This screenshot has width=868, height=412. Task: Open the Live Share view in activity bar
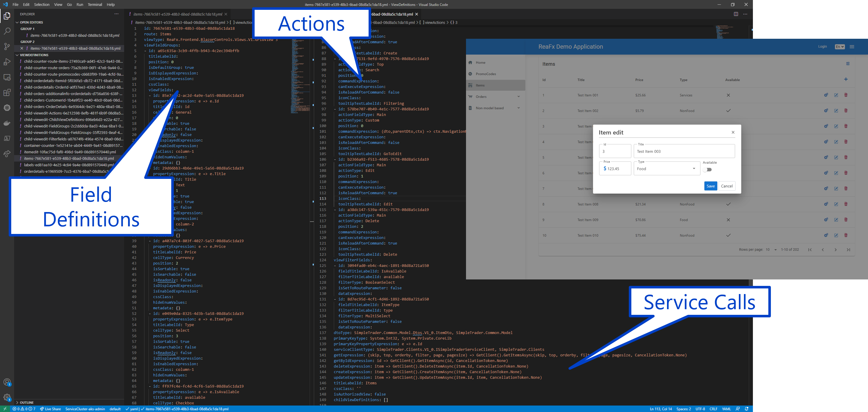[x=7, y=154]
